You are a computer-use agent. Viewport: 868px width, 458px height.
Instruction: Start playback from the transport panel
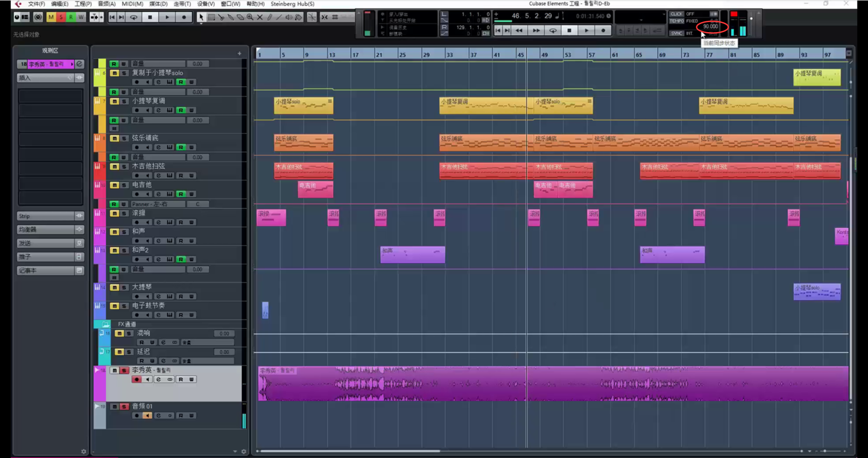pos(586,30)
